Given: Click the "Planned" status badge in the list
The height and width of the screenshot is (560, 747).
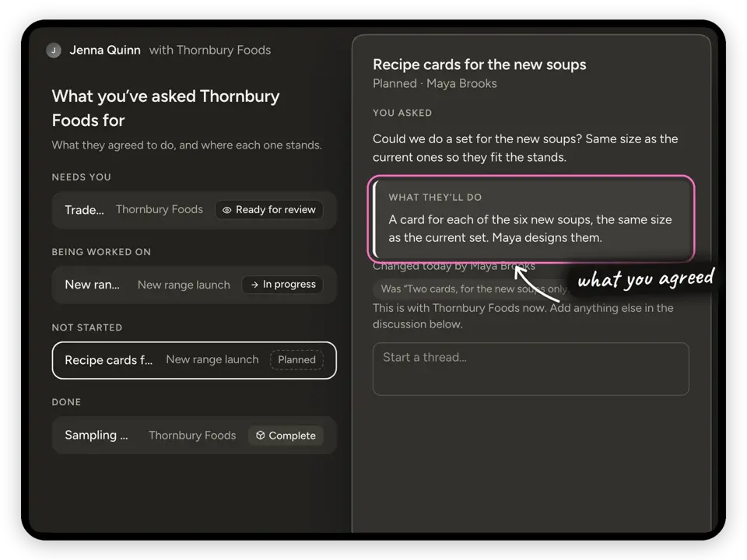Looking at the screenshot, I should (x=296, y=360).
